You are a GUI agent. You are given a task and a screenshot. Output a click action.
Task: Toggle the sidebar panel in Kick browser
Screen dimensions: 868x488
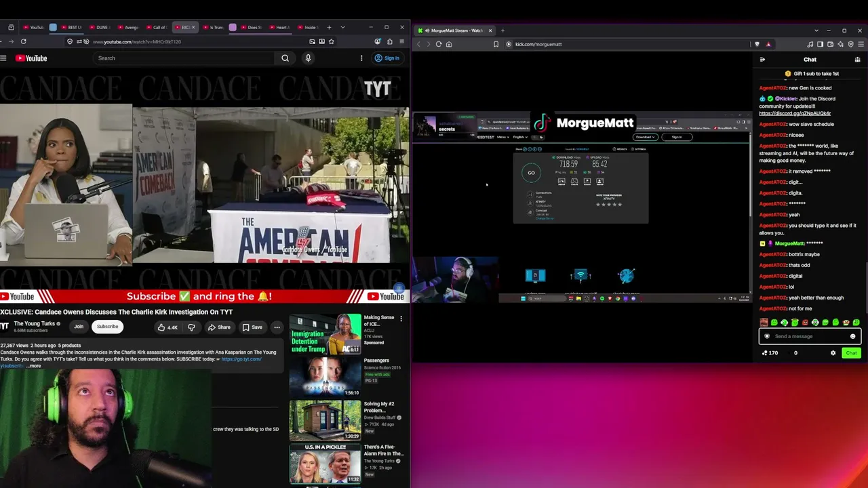point(820,44)
